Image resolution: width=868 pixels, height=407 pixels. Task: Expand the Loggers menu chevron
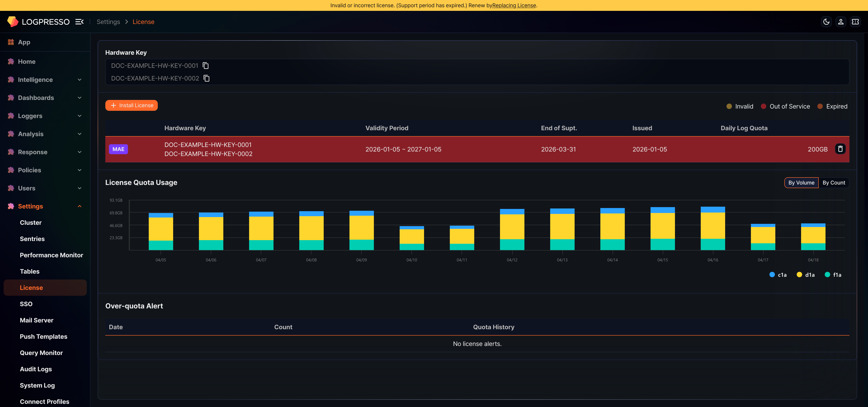[80, 116]
